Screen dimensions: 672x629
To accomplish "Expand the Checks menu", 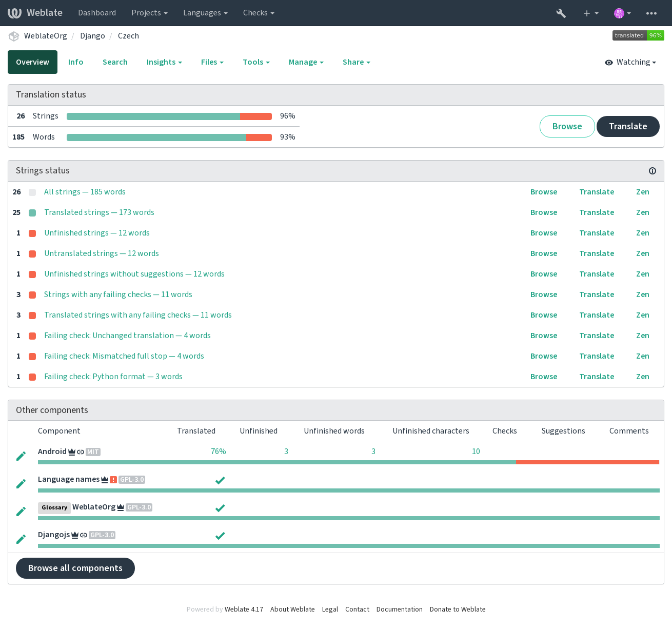I will pyautogui.click(x=259, y=13).
